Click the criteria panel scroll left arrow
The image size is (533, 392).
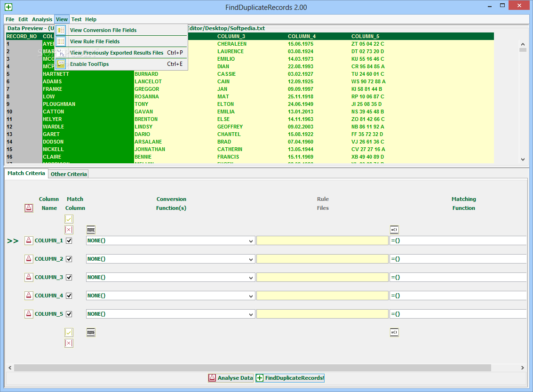tap(10, 368)
